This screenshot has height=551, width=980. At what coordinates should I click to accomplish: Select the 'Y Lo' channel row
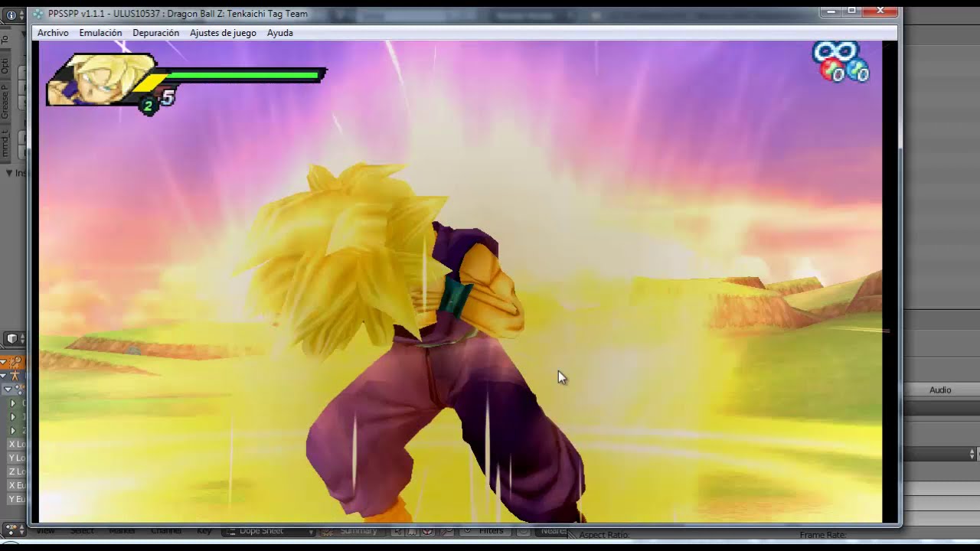tap(16, 458)
